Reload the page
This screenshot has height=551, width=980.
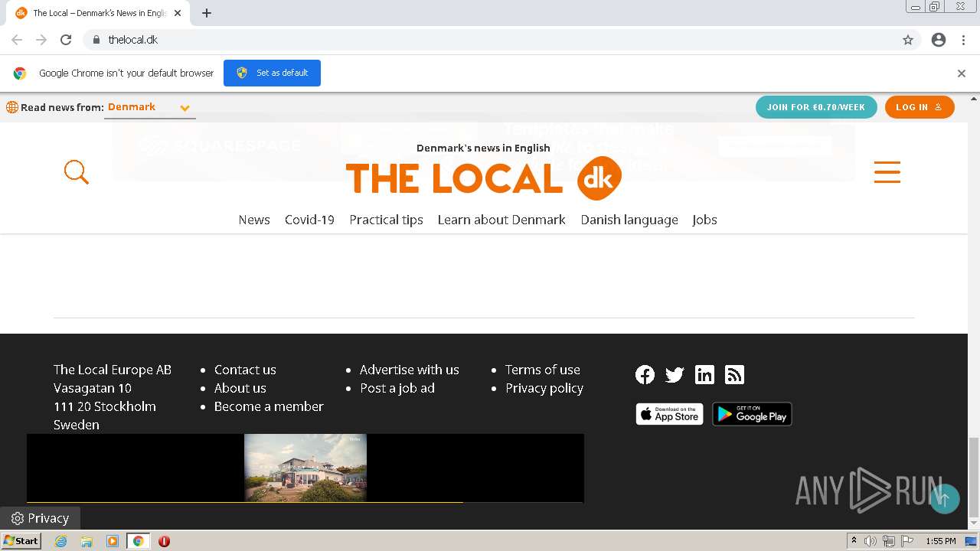66,40
